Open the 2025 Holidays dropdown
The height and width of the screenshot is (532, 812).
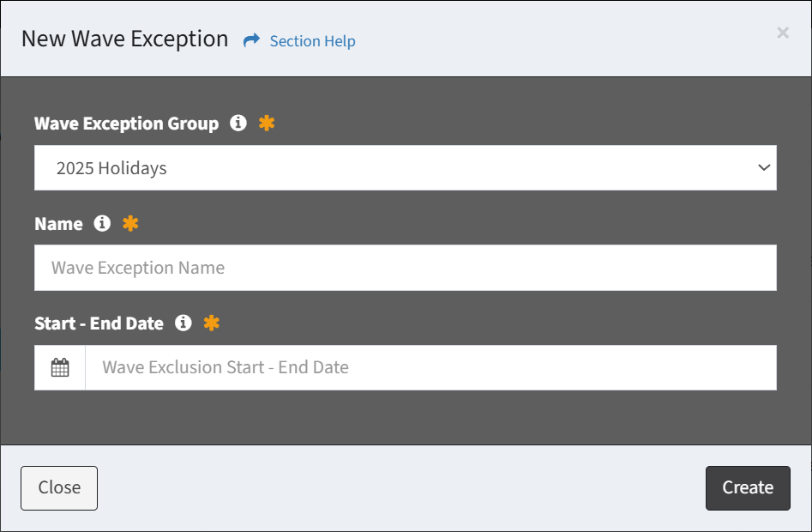click(405, 168)
